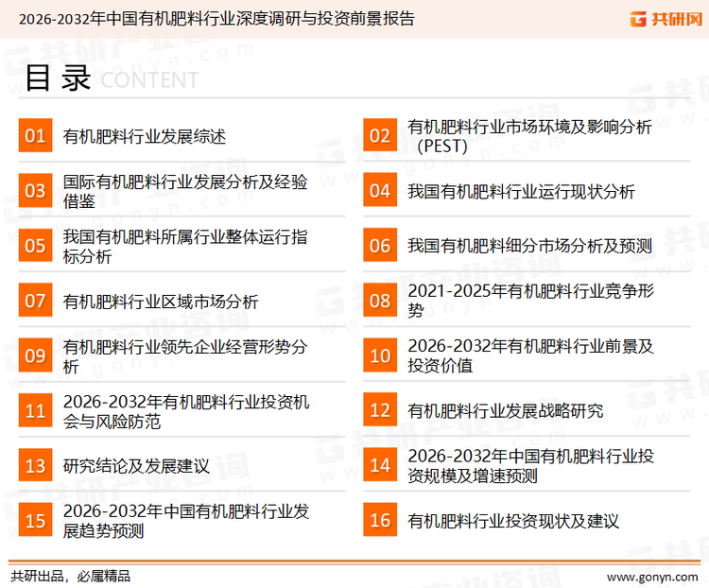Click the orange 16 number box
Image resolution: width=709 pixels, height=588 pixels.
380,520
